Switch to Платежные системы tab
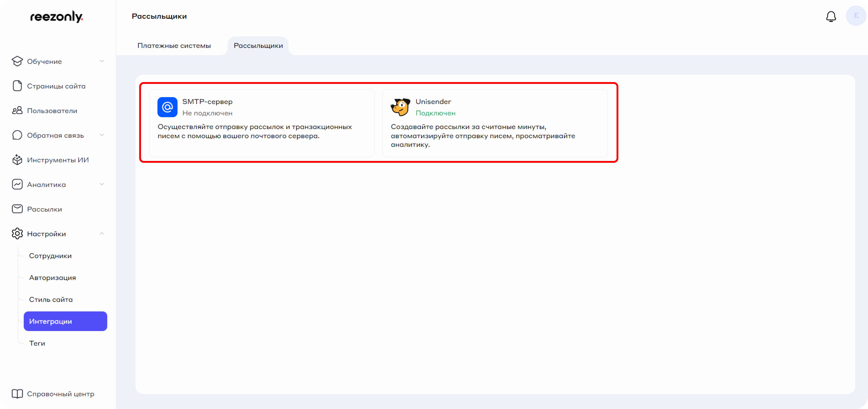 pyautogui.click(x=174, y=45)
